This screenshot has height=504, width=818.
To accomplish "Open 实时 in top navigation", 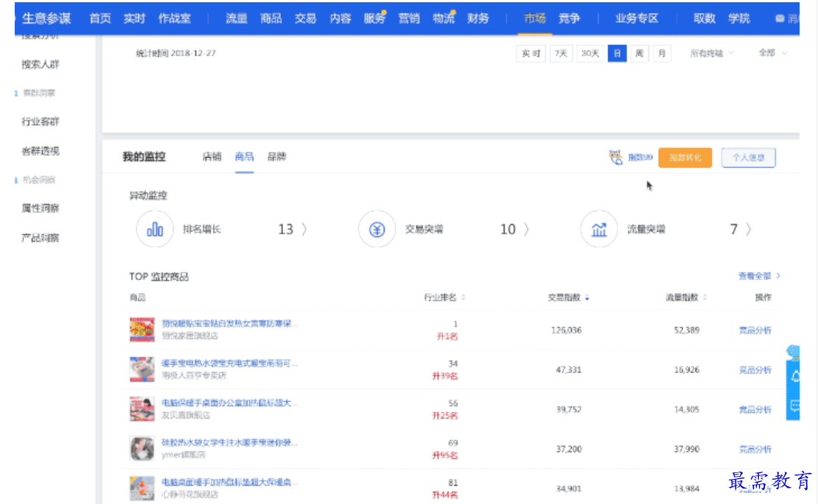I will [x=134, y=18].
